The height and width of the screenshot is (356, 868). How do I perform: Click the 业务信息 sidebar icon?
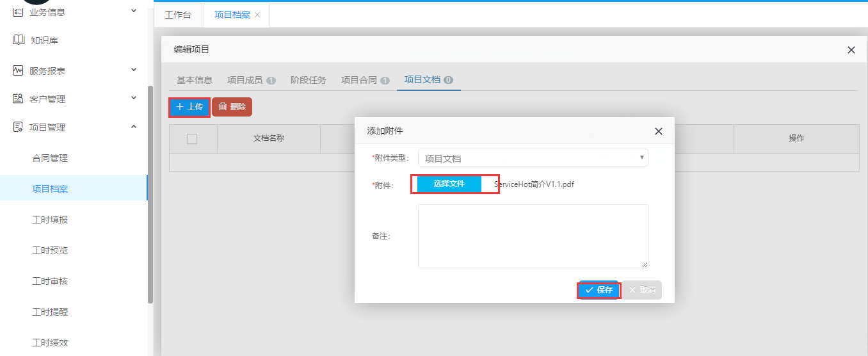18,12
